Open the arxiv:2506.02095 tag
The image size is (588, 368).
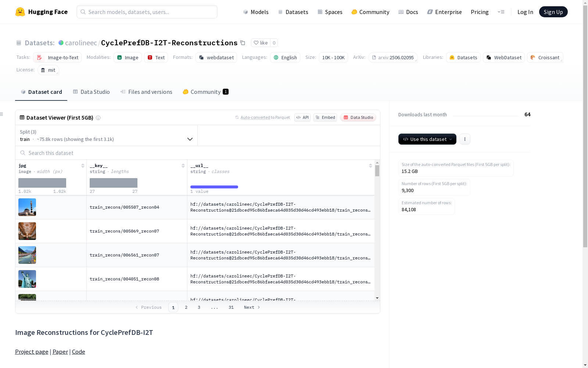pyautogui.click(x=393, y=57)
